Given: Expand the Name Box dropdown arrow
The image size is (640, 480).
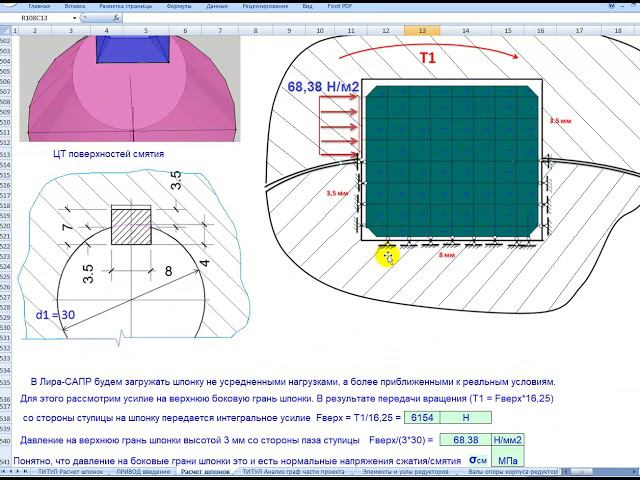Looking at the screenshot, I should coord(75,18).
